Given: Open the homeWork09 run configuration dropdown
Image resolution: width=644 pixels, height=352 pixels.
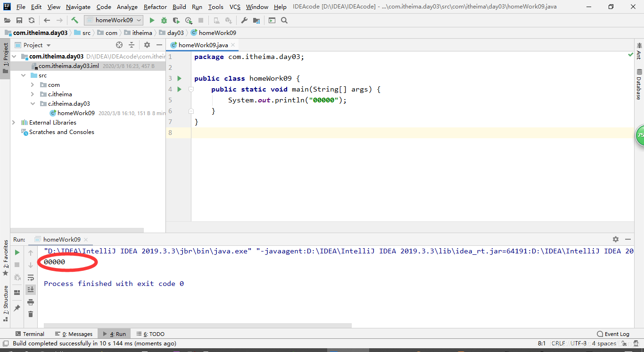Looking at the screenshot, I should point(113,20).
